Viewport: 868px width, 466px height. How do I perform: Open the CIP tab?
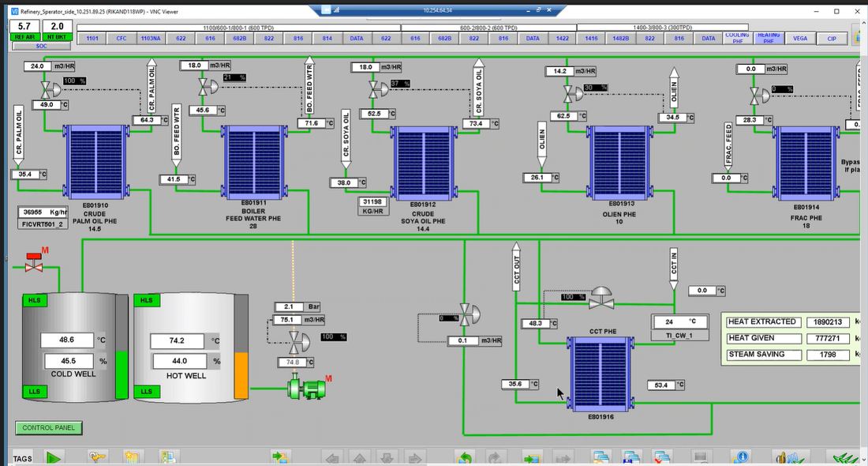[x=832, y=38]
